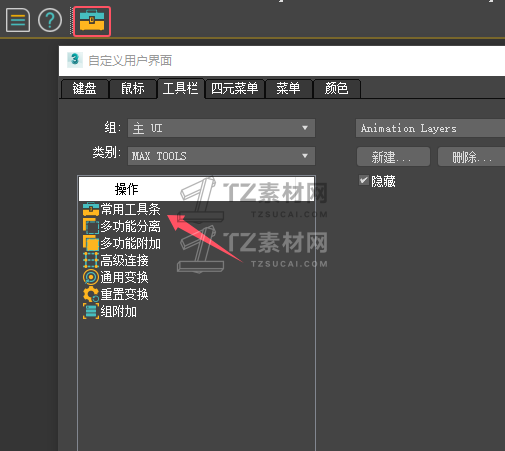Switch to the 键盘 tab

point(85,89)
